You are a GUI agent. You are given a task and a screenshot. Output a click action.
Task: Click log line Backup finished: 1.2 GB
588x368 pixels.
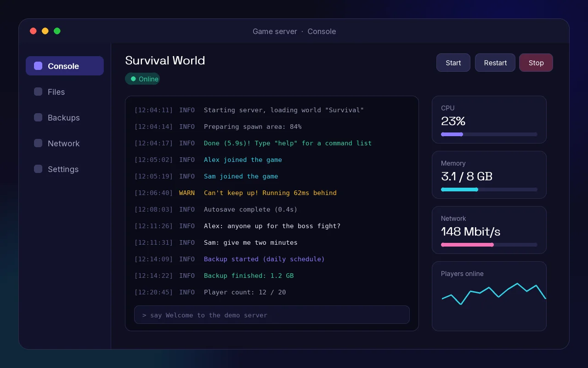coord(249,276)
